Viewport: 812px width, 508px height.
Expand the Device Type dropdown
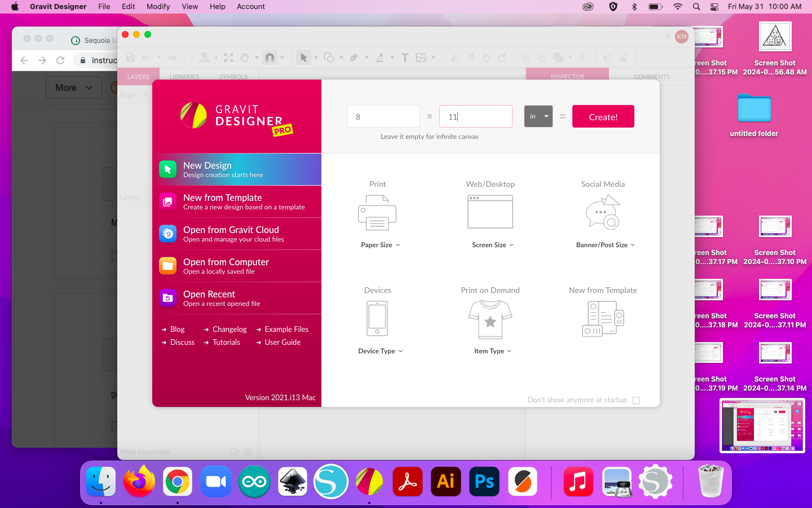(x=381, y=351)
